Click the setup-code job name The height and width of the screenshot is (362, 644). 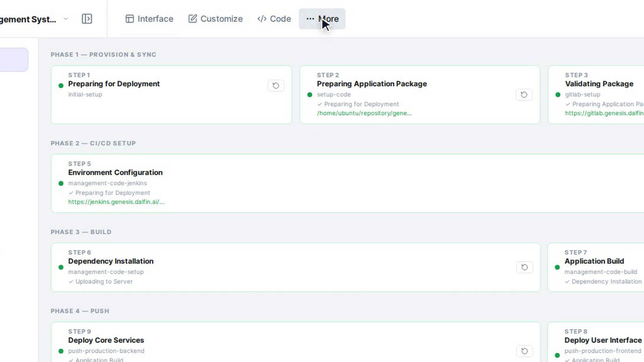334,95
